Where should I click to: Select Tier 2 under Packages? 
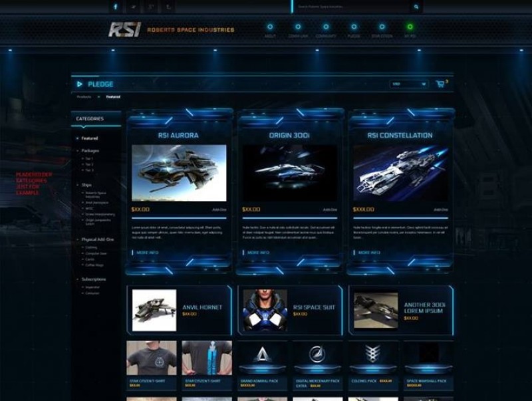point(89,164)
